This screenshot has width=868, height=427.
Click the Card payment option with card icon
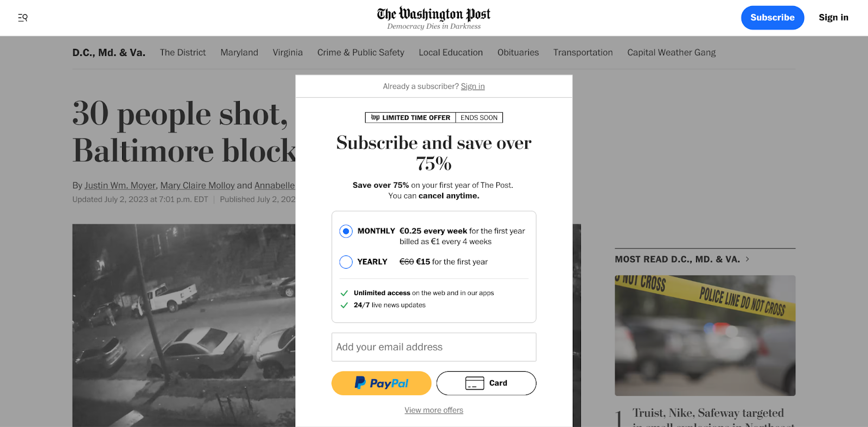(486, 383)
